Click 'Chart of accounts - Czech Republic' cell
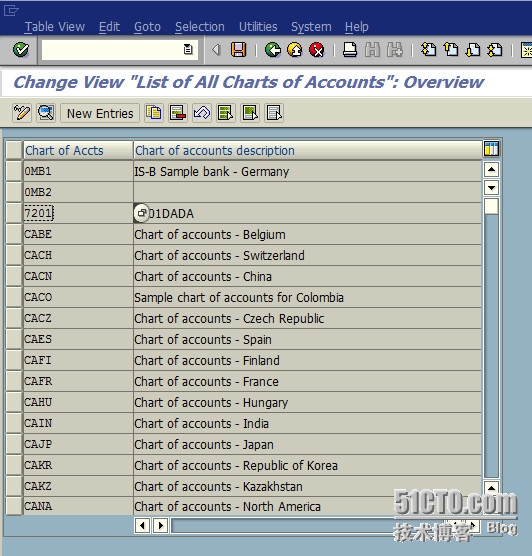 click(x=307, y=318)
